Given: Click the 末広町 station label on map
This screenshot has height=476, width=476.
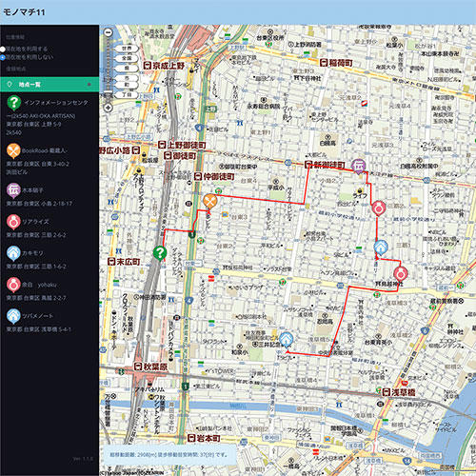Looking at the screenshot, I should 124,262.
